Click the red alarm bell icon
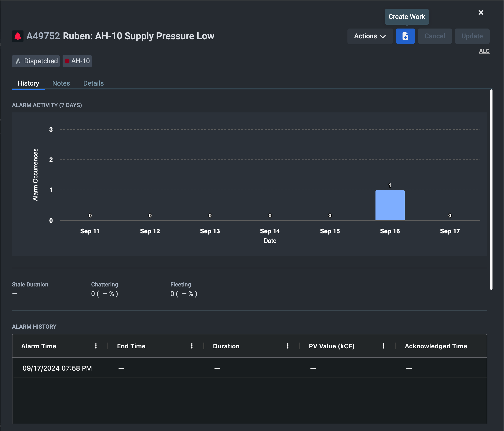 coord(18,36)
